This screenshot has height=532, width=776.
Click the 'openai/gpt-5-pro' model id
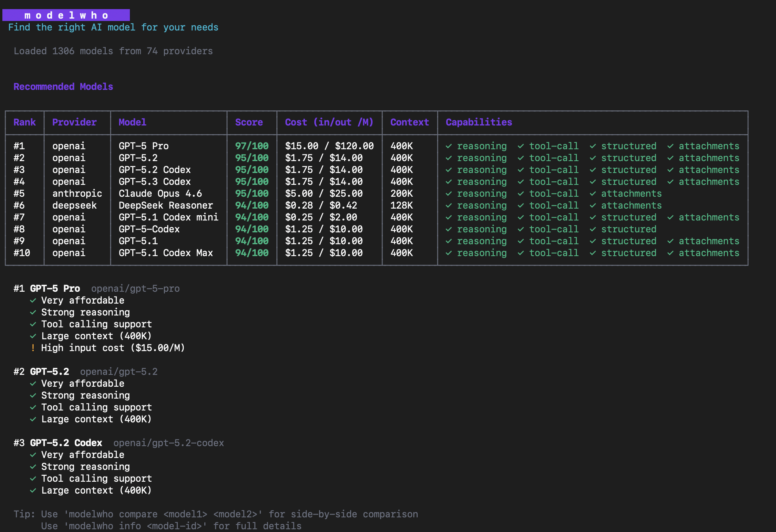(135, 289)
